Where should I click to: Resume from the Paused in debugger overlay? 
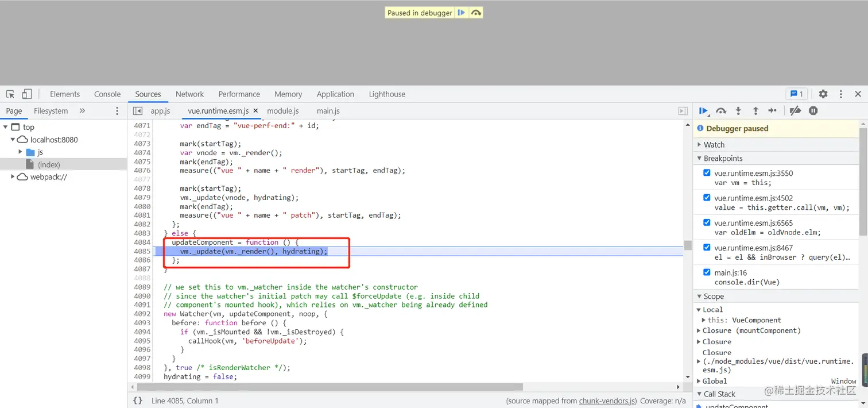pos(461,13)
